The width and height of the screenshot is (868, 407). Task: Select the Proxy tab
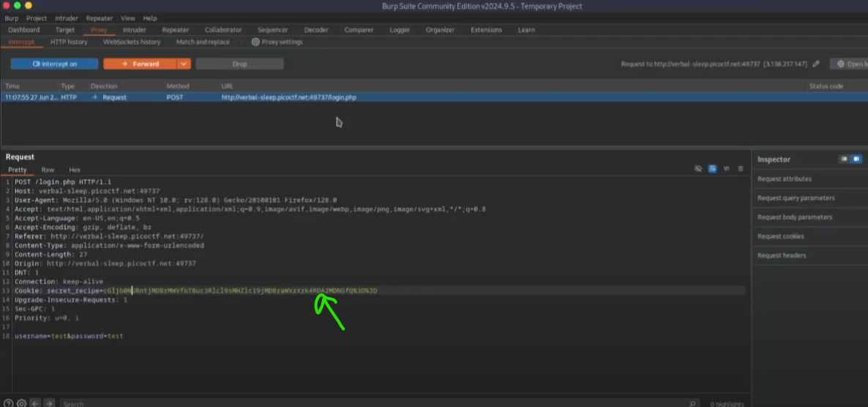(99, 30)
